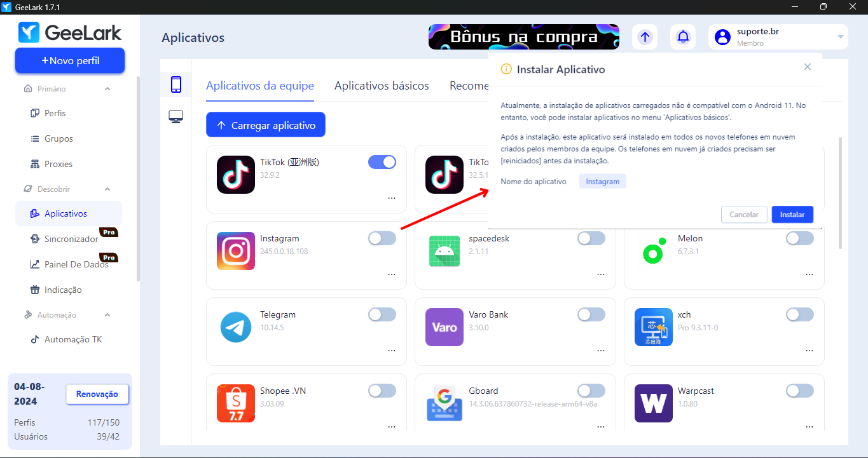Enable the xch toggle
Screen dimensions: 868x458
(x=800, y=314)
